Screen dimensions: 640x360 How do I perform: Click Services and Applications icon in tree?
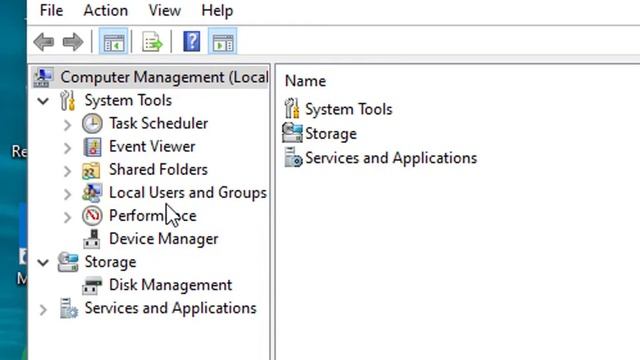(x=68, y=308)
